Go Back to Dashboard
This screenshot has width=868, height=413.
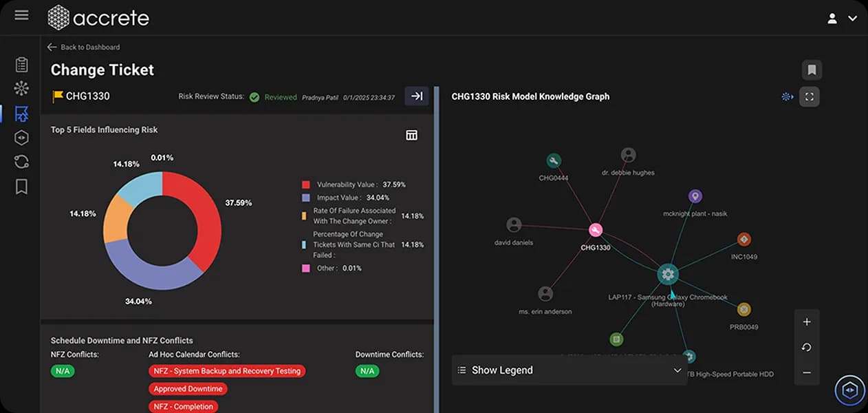tap(83, 47)
